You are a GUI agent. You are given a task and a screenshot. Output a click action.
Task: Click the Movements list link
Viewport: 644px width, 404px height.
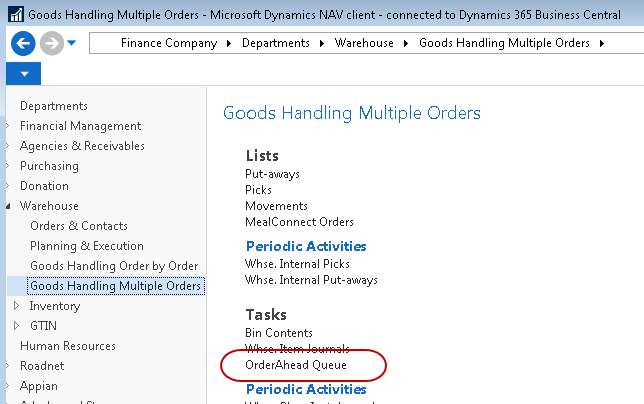277,206
